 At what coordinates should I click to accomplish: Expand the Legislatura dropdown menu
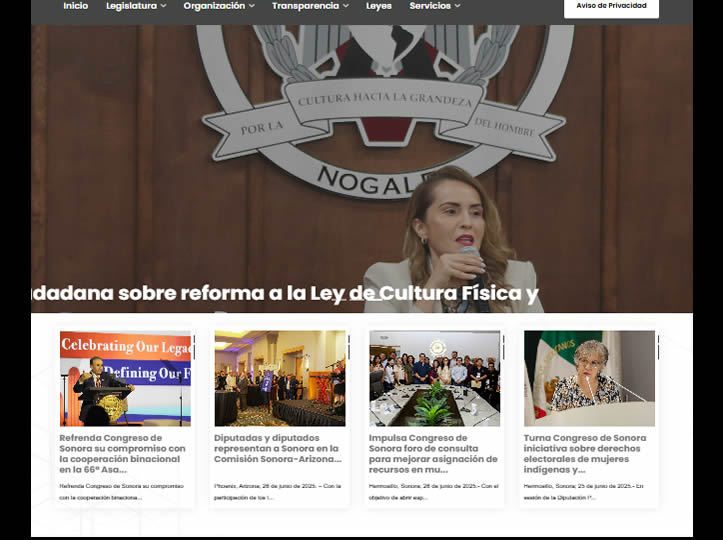pyautogui.click(x=136, y=6)
